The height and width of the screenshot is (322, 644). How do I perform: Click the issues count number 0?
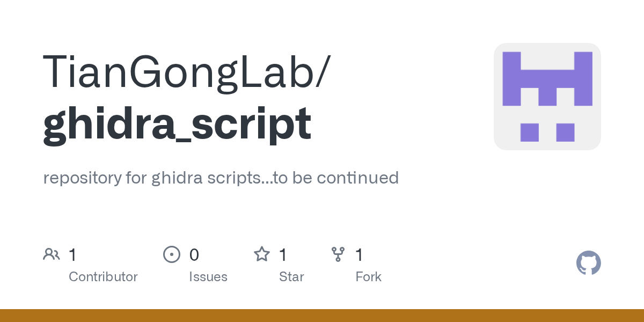194,255
